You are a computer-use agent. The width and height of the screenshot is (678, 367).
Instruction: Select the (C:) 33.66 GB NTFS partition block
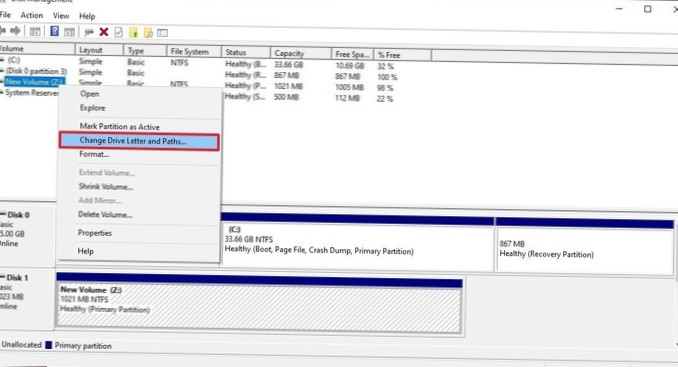click(357, 241)
